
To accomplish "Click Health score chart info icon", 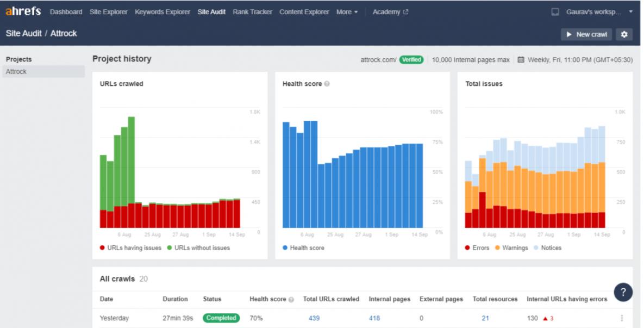I will click(x=327, y=84).
